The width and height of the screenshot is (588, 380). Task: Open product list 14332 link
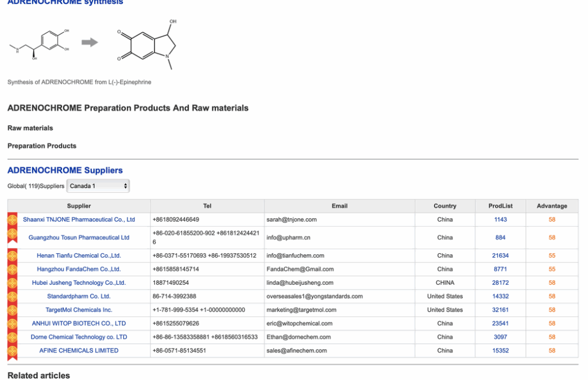500,296
